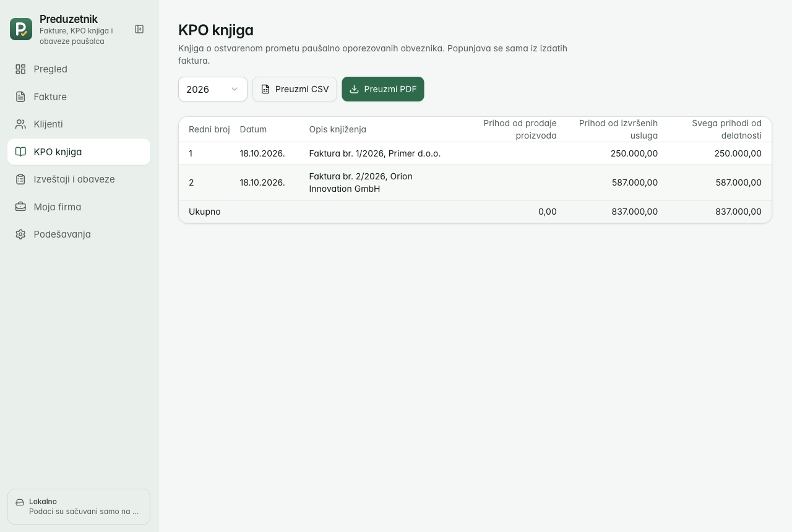Open the 2026 year dropdown
This screenshot has width=792, height=532.
pyautogui.click(x=213, y=89)
